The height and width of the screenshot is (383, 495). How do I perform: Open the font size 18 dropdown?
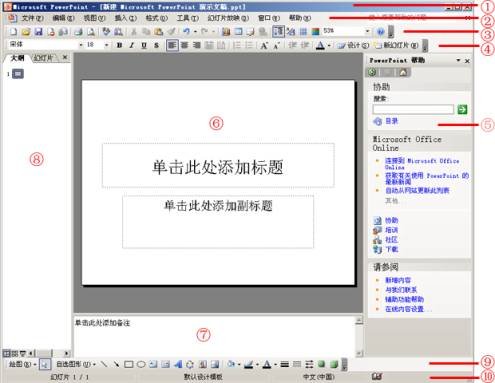point(106,45)
